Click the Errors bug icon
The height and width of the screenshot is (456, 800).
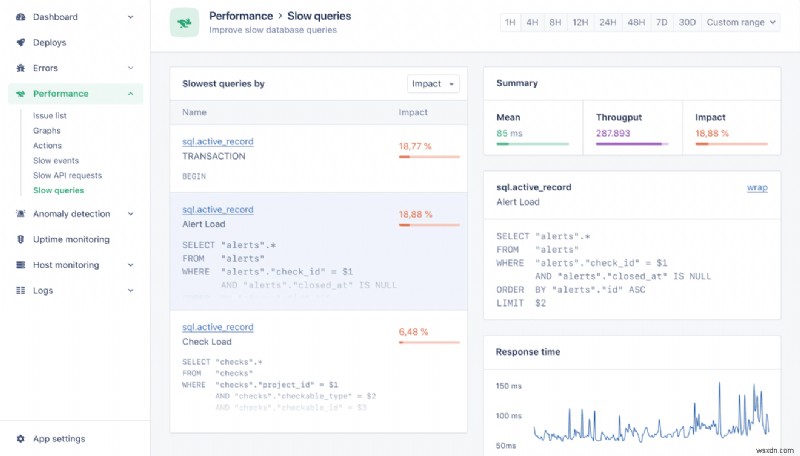(x=20, y=68)
